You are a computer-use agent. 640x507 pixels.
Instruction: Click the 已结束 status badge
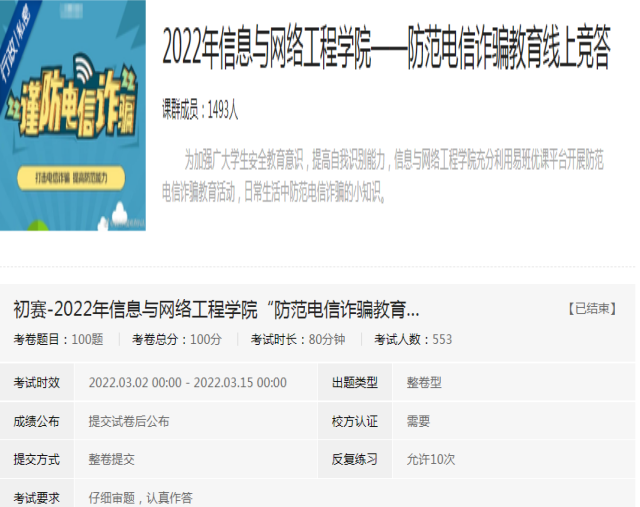point(592,309)
